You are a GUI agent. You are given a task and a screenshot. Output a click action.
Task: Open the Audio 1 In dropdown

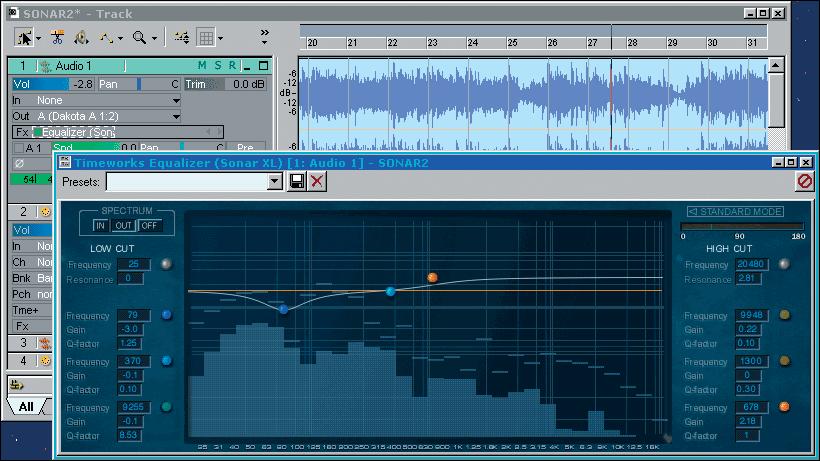point(176,100)
